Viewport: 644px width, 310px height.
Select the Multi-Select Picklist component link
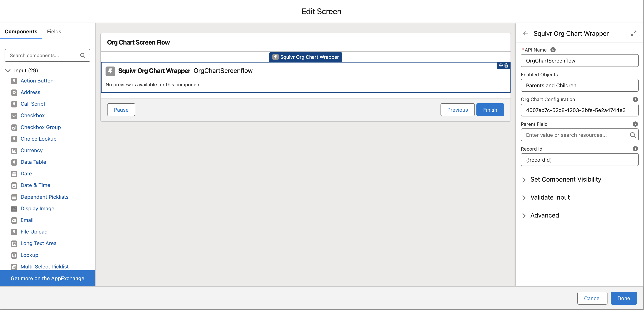(x=44, y=267)
